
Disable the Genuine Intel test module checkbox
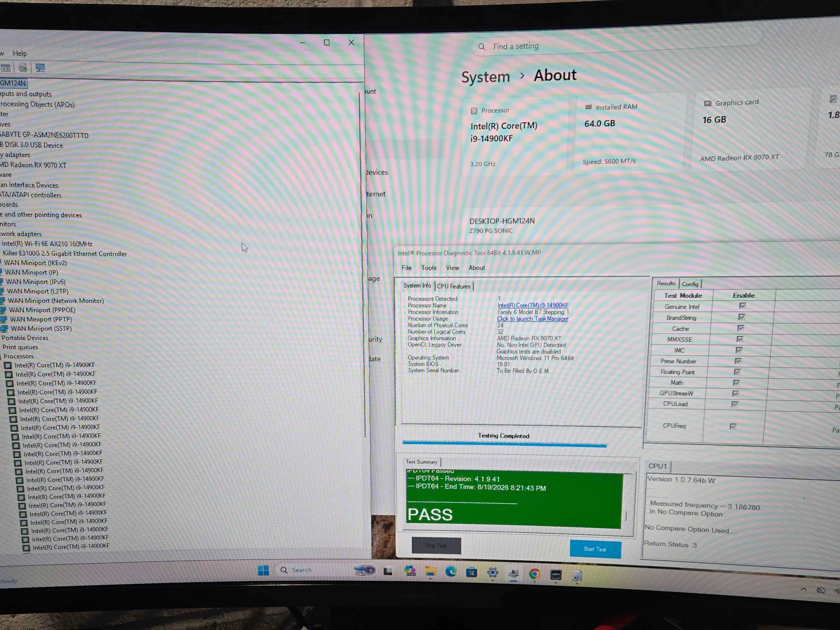coord(742,306)
